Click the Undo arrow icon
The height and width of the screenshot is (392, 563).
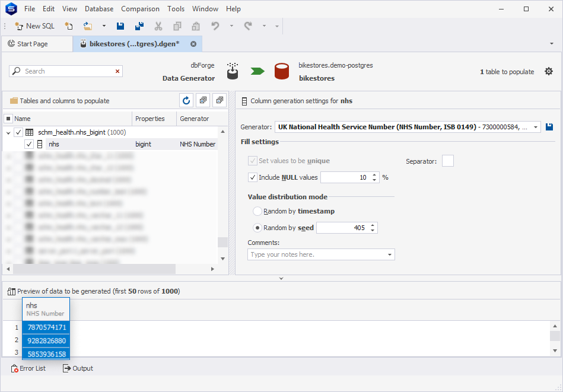[215, 26]
